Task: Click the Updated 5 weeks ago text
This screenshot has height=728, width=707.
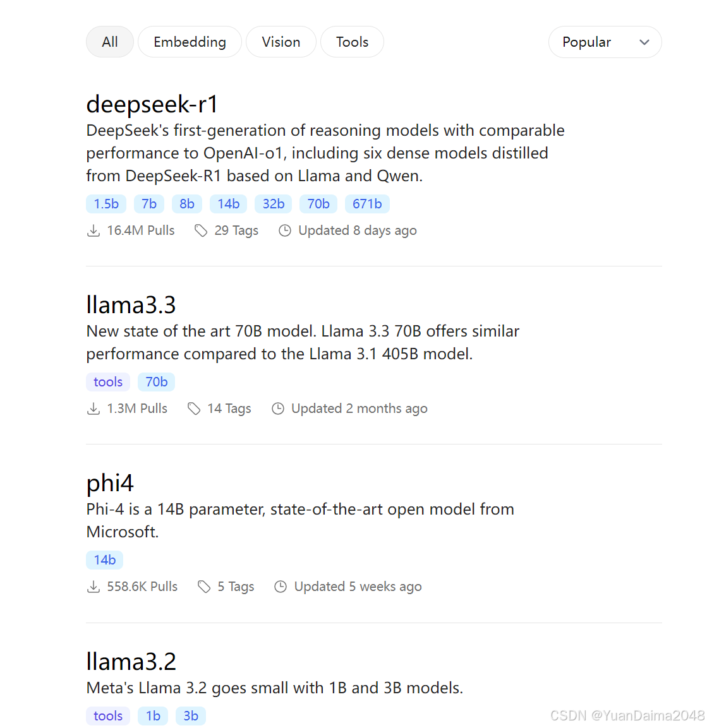Action: [358, 587]
